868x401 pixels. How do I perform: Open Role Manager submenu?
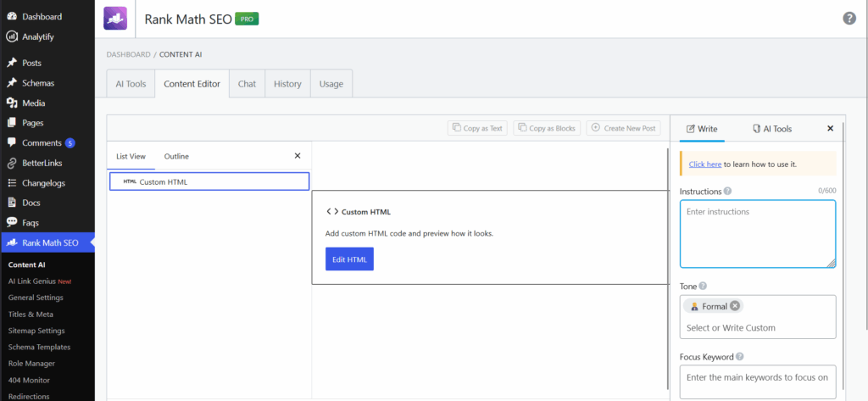(x=31, y=364)
